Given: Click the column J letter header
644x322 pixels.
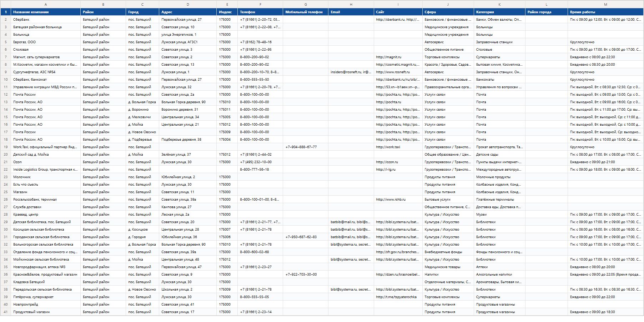Looking at the screenshot, I should [x=448, y=4].
